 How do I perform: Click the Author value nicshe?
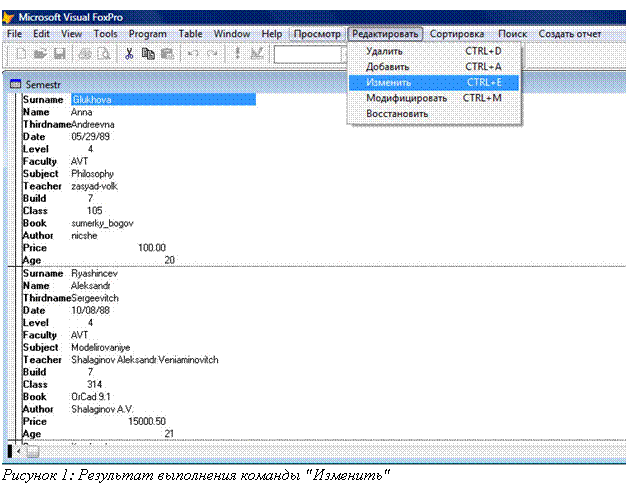(84, 235)
